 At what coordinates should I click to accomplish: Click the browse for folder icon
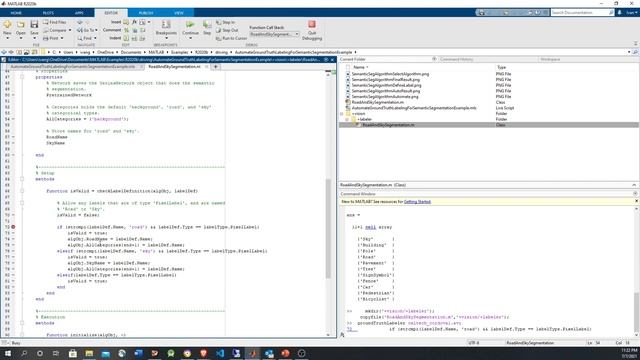pyautogui.click(x=34, y=52)
